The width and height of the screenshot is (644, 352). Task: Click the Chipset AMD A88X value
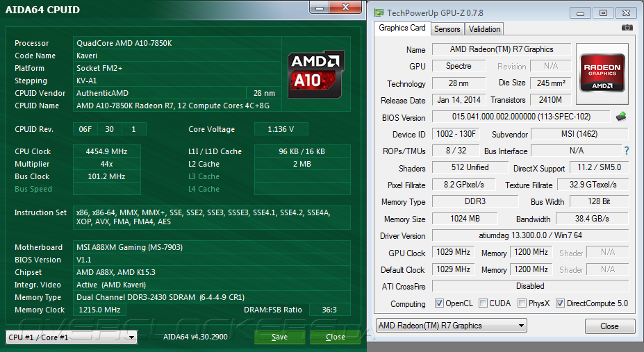tap(211, 272)
